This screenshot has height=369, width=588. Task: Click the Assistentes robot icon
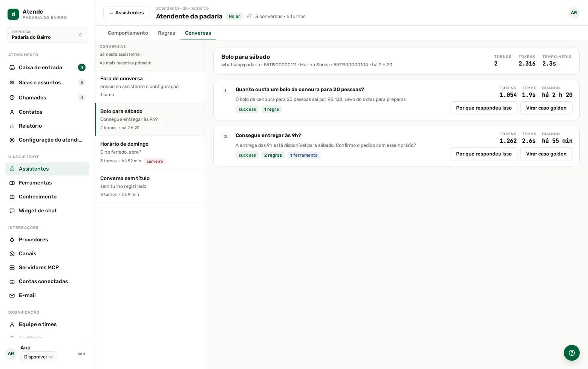[x=12, y=169]
